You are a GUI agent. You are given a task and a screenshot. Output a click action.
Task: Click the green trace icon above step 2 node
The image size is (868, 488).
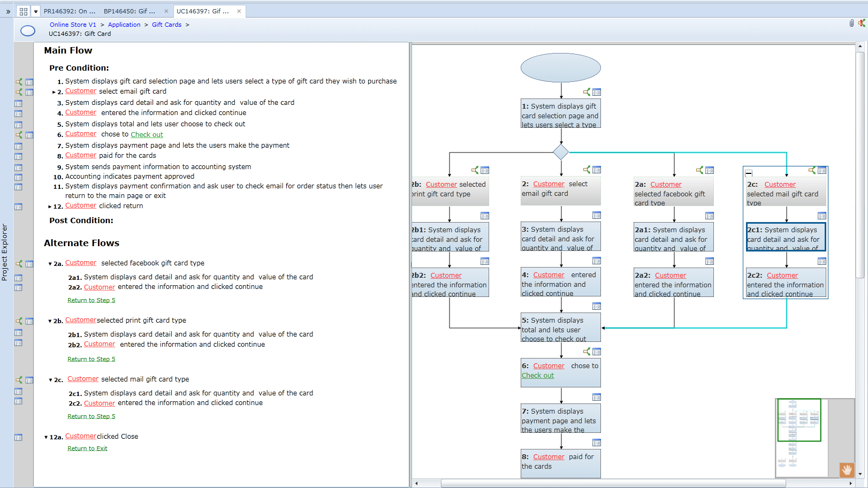588,169
